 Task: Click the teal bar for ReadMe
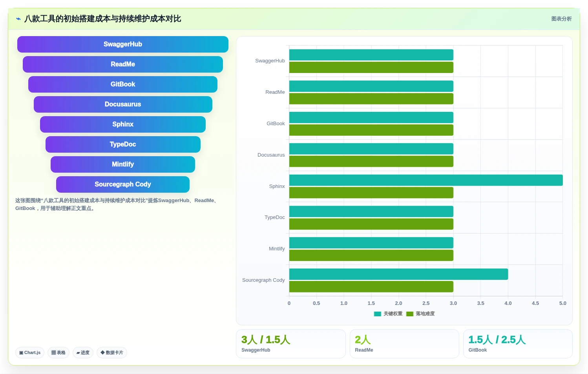371,86
